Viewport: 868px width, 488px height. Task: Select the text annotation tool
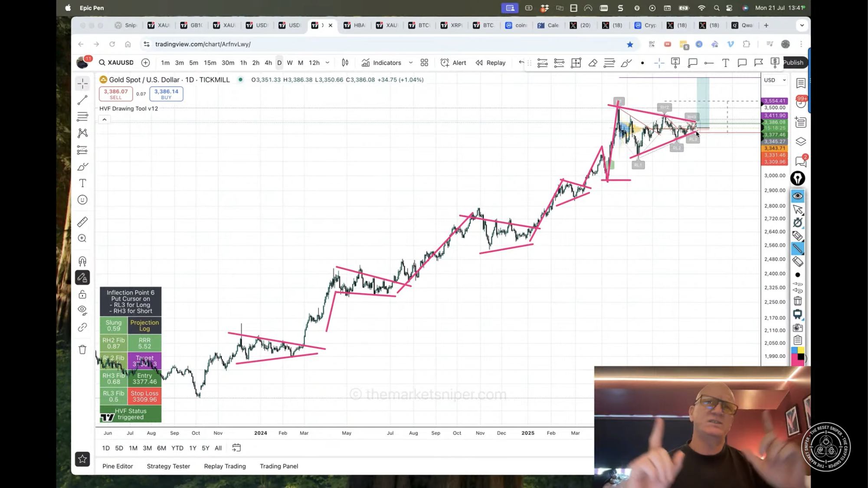point(82,183)
